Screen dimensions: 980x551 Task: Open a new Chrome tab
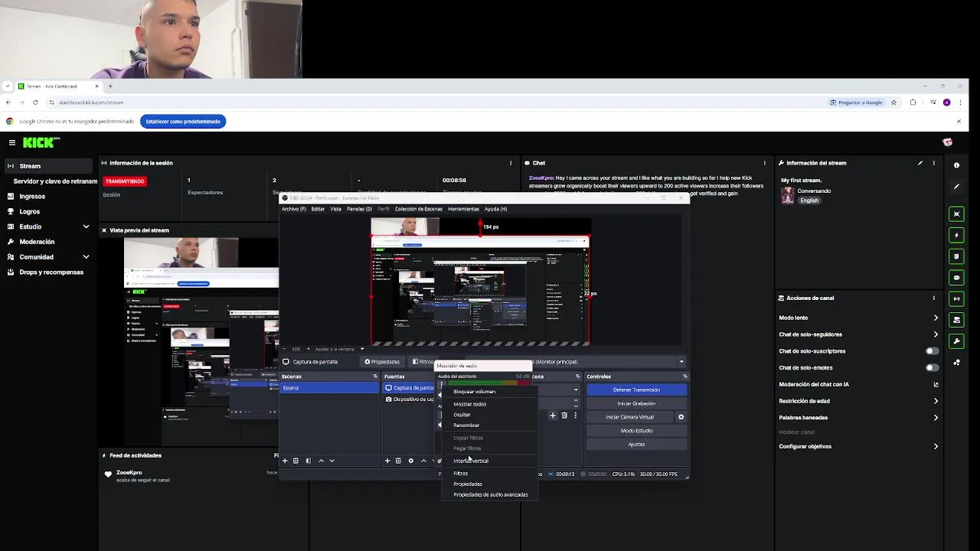pos(110,86)
